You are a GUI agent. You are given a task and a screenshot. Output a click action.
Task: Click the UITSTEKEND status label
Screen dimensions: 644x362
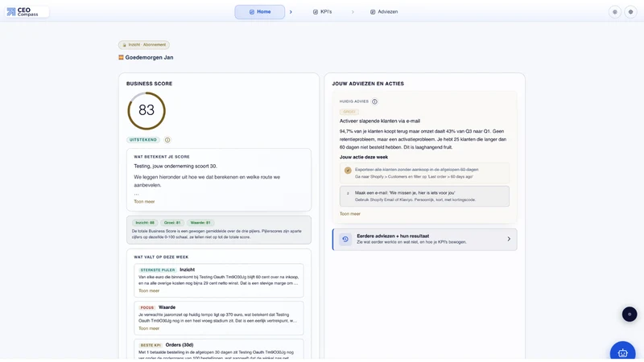point(143,140)
